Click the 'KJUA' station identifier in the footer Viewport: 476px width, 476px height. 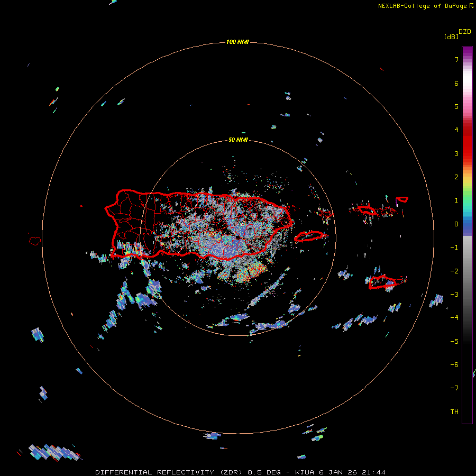point(304,472)
